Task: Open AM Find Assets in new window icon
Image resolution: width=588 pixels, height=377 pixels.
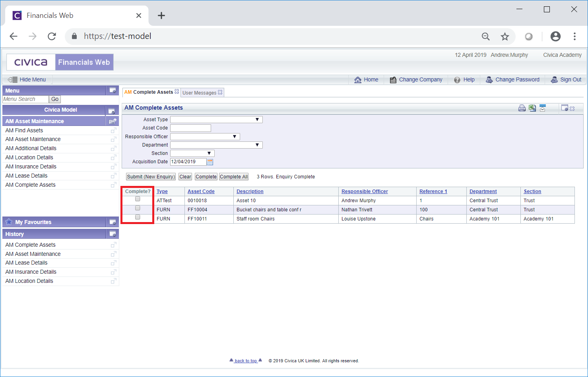Action: (x=114, y=130)
